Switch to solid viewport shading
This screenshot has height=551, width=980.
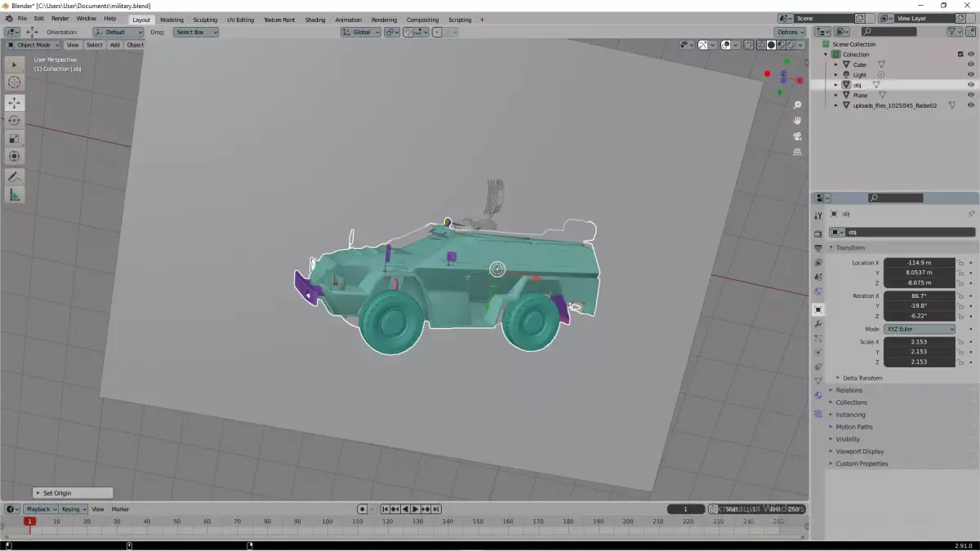(771, 45)
